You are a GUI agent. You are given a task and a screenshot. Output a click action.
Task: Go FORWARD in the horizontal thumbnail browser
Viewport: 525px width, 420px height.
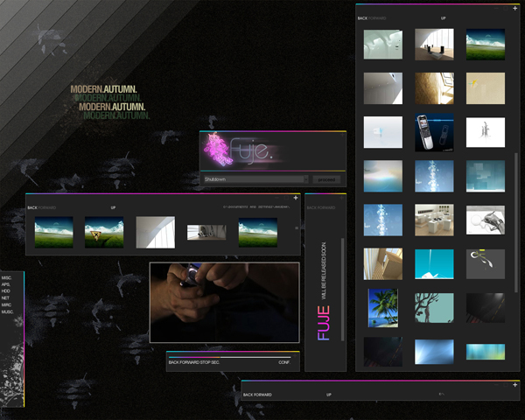point(47,207)
